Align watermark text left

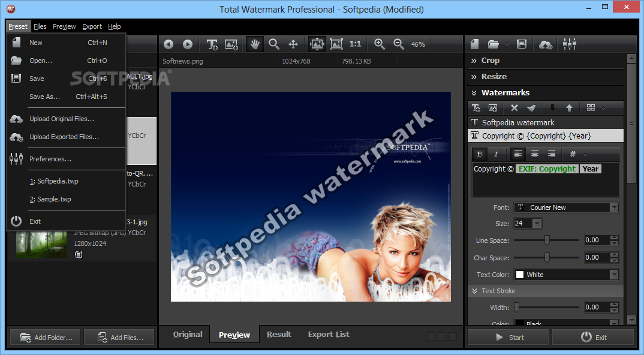[x=518, y=154]
